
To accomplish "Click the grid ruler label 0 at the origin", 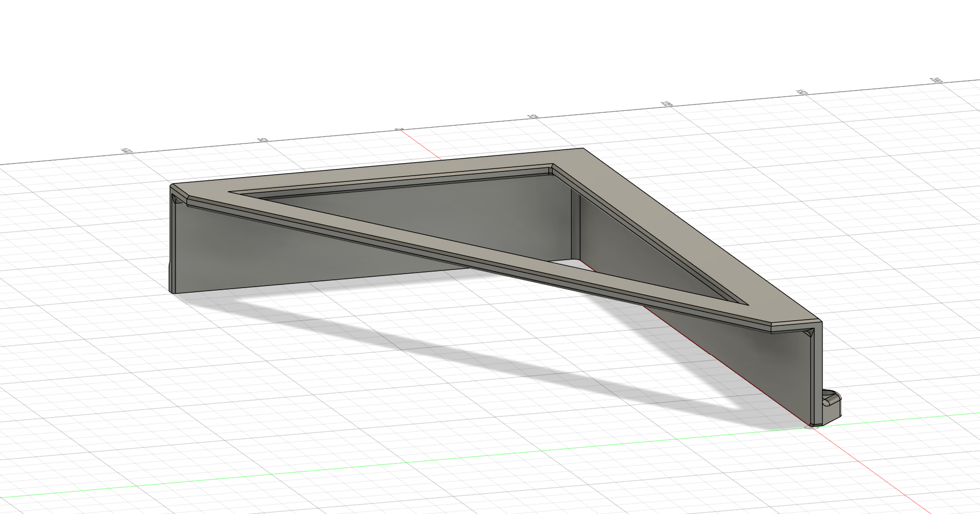I will (399, 128).
